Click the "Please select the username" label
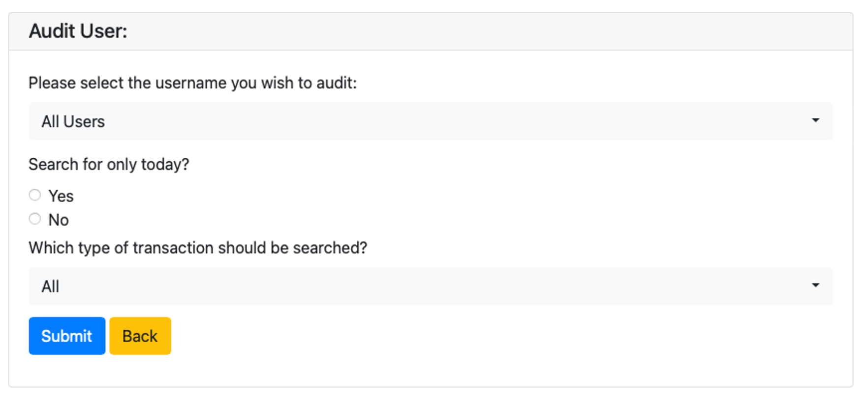Viewport: 868px width, 405px height. (x=192, y=83)
